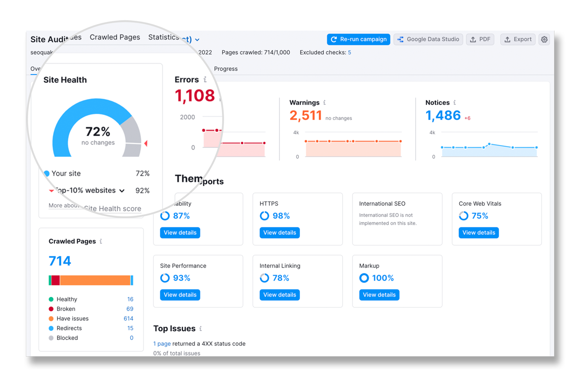Click the Crawled Pages info icon
The width and height of the screenshot is (584, 392).
click(101, 241)
